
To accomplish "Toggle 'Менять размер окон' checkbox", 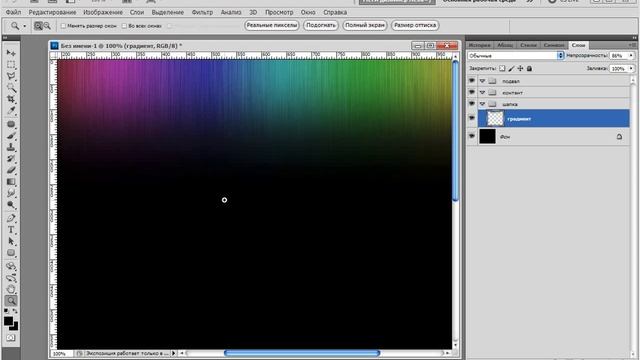I will pyautogui.click(x=63, y=26).
